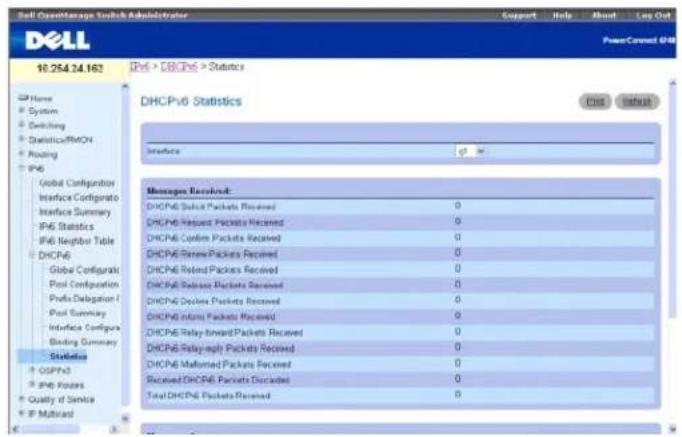
Task: Go to Home in navigation tree
Action: pyautogui.click(x=41, y=98)
